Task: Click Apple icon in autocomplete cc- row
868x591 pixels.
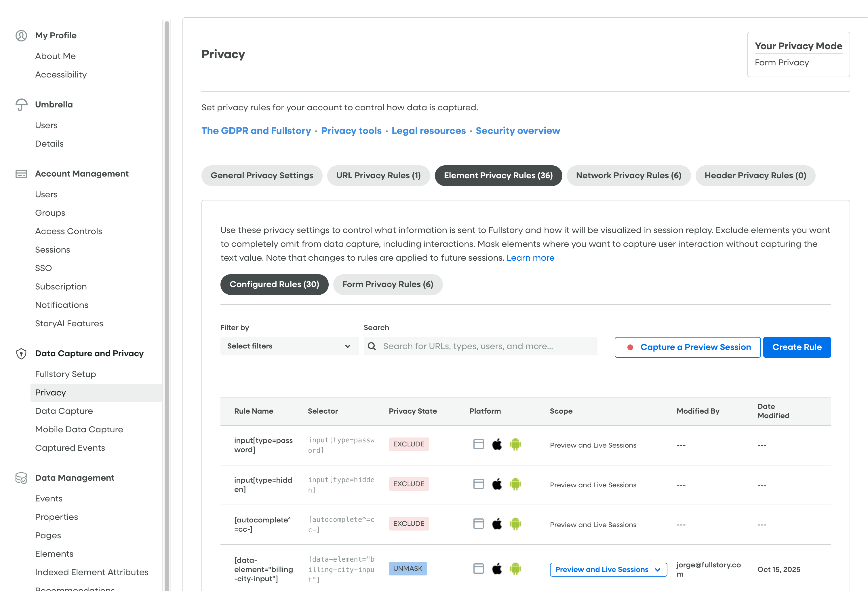Action: click(497, 524)
